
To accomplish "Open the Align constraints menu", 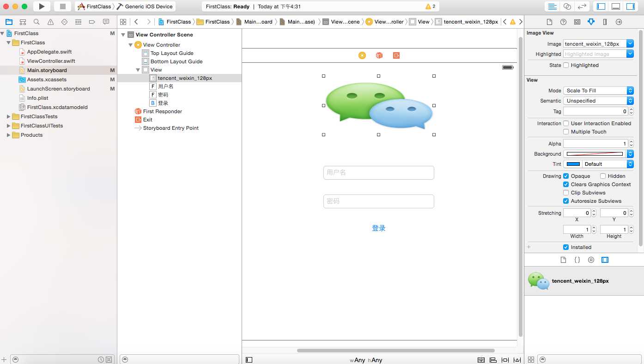I will 493,360.
